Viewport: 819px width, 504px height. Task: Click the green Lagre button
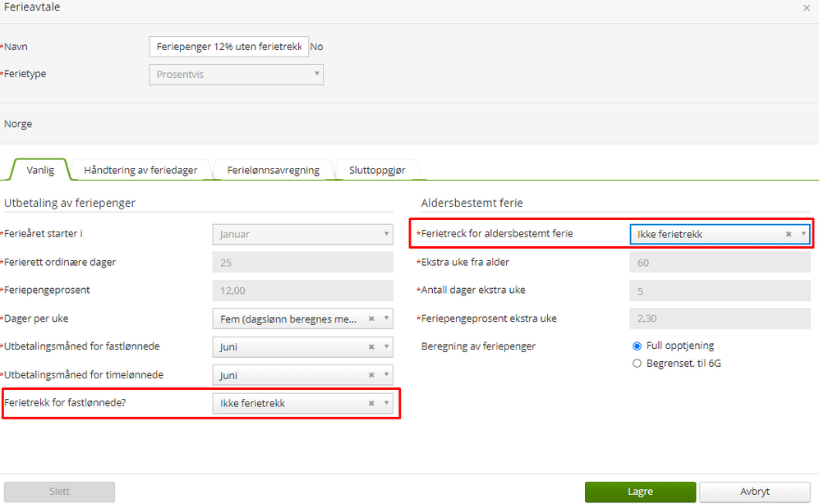click(640, 492)
